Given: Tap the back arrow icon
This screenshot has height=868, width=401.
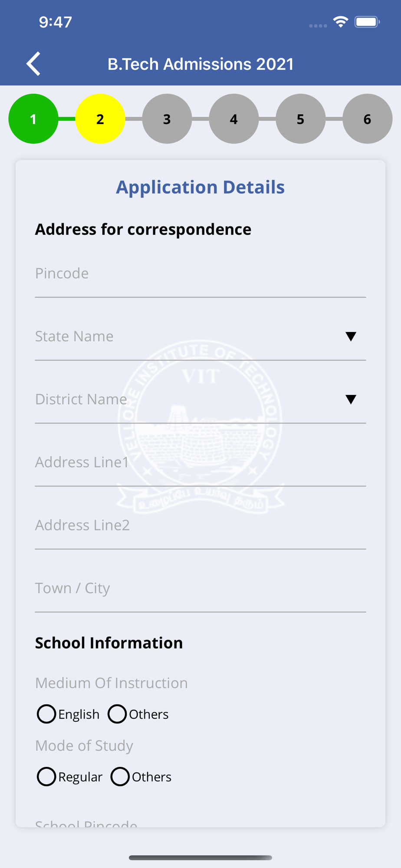Looking at the screenshot, I should click(33, 64).
